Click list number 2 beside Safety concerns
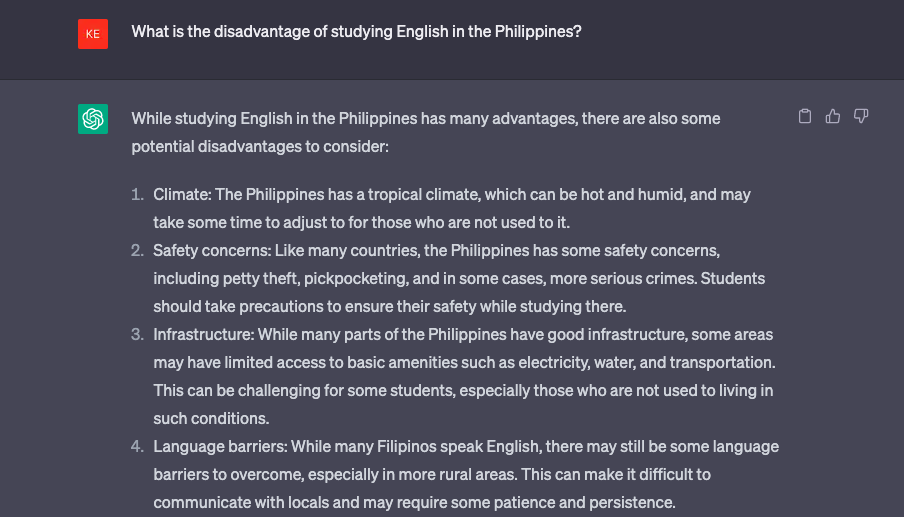Viewport: 904px width, 517px height. tap(137, 251)
